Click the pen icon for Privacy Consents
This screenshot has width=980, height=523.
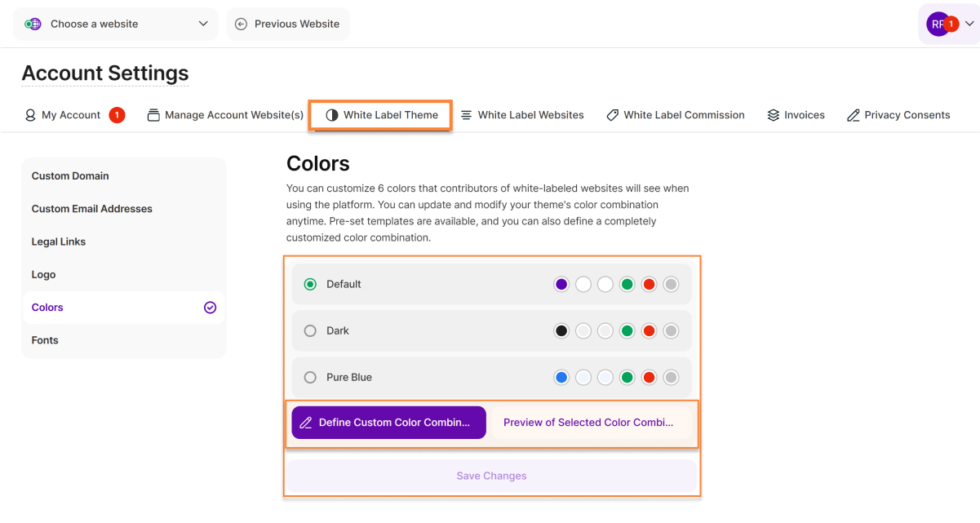(x=854, y=116)
